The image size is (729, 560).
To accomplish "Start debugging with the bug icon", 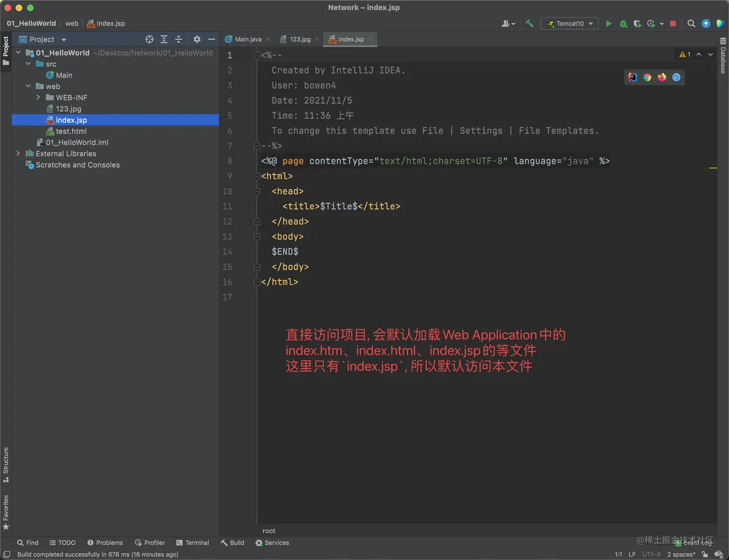I will 623,23.
